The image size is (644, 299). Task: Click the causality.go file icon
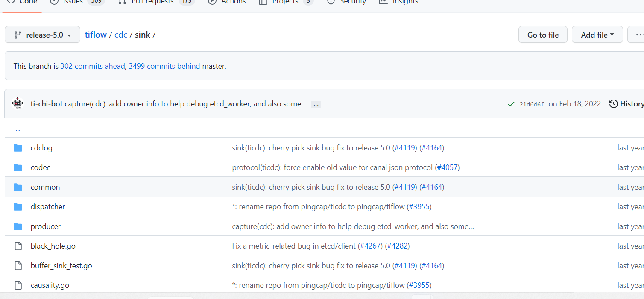(x=18, y=285)
